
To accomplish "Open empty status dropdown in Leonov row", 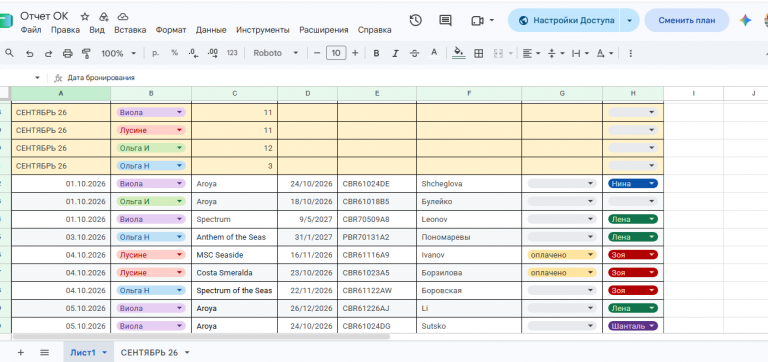I will [x=562, y=219].
